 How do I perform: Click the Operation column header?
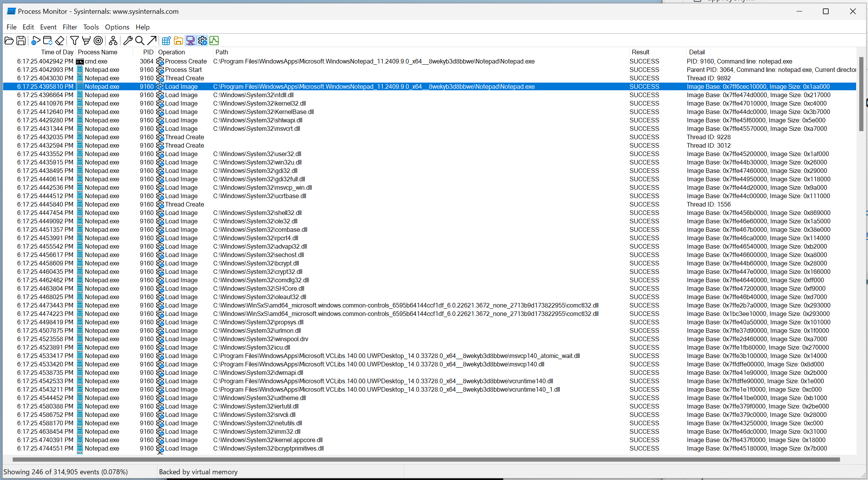[x=172, y=52]
